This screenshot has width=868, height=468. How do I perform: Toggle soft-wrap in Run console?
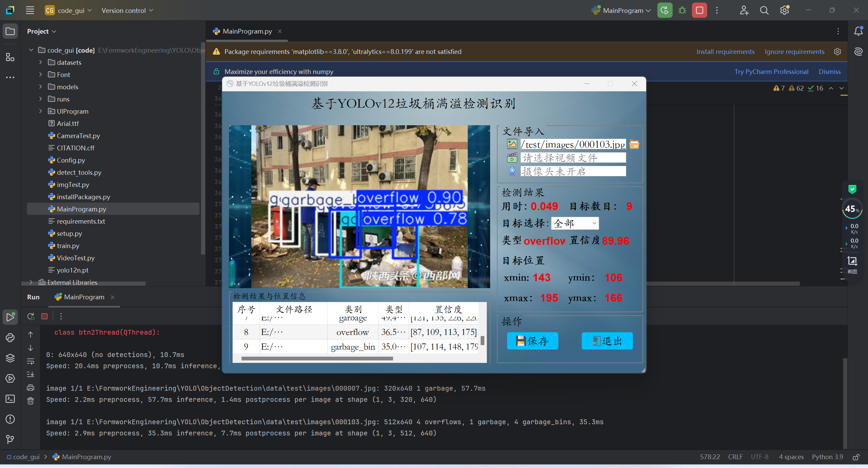point(31,361)
